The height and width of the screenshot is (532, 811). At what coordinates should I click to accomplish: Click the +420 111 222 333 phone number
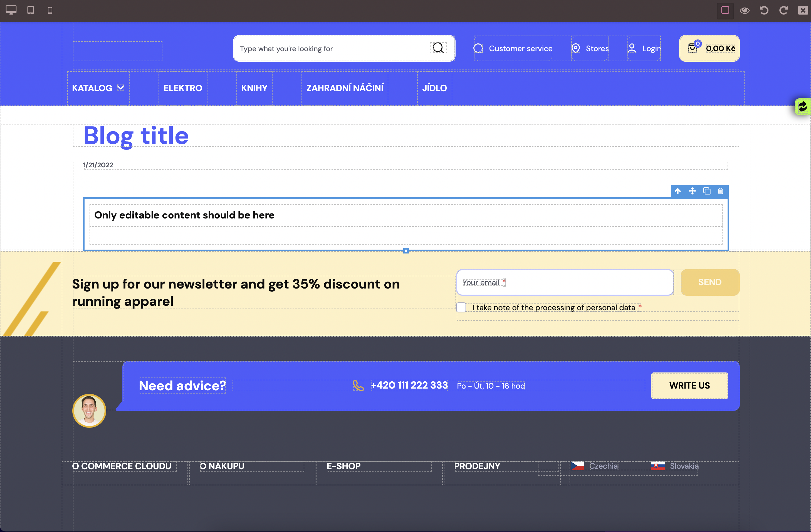click(x=409, y=385)
